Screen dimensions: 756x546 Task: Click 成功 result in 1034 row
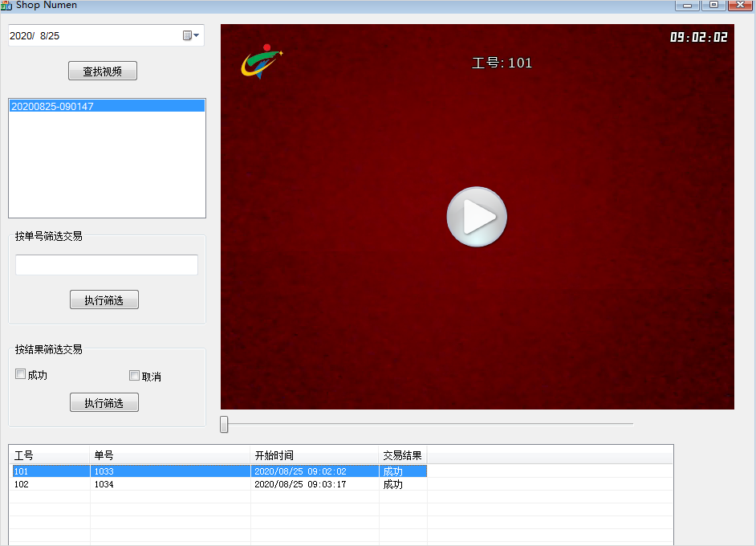pos(403,484)
